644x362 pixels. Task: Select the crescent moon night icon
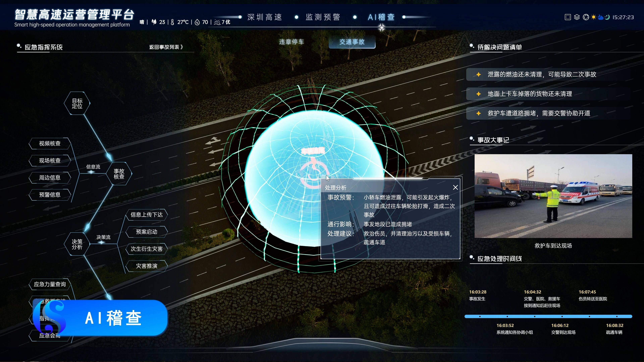click(x=607, y=17)
